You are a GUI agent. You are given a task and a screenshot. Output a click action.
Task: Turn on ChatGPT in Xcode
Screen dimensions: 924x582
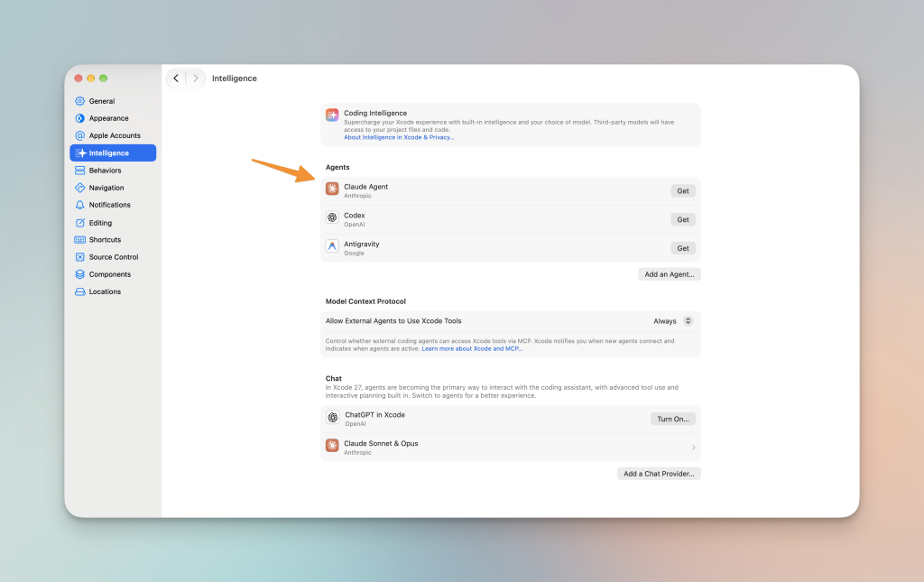click(673, 419)
